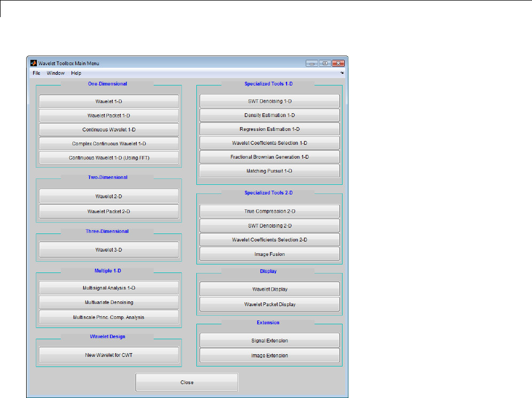Open Wavelet 2-D tool

click(x=109, y=196)
